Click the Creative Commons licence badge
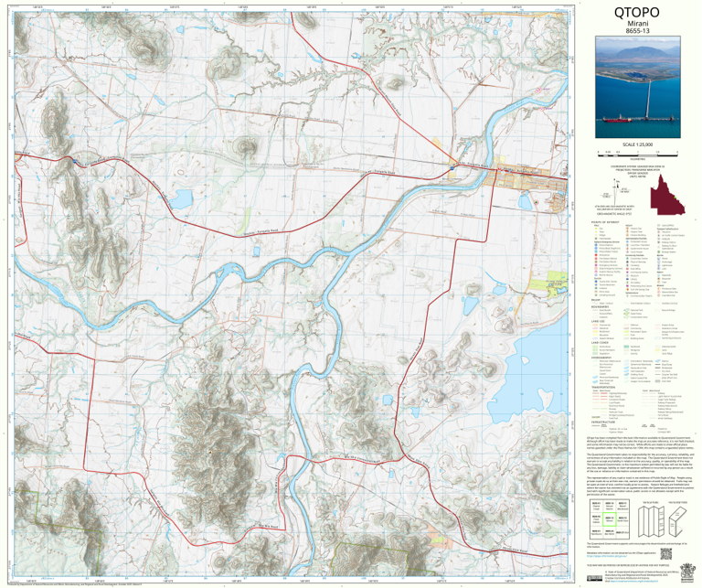 (595, 578)
